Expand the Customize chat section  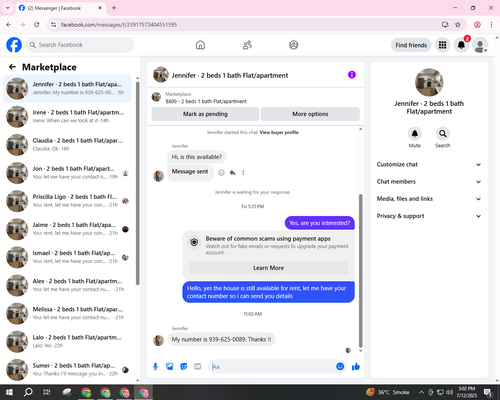coord(429,164)
